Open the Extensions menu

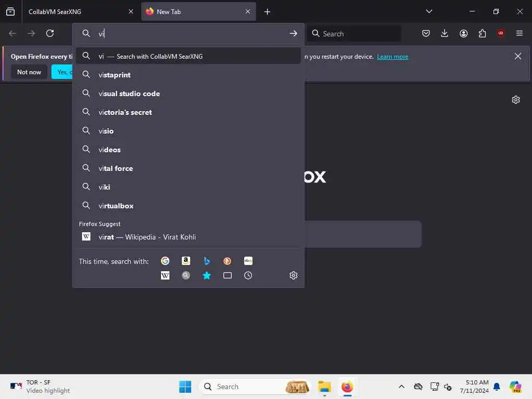pos(482,33)
